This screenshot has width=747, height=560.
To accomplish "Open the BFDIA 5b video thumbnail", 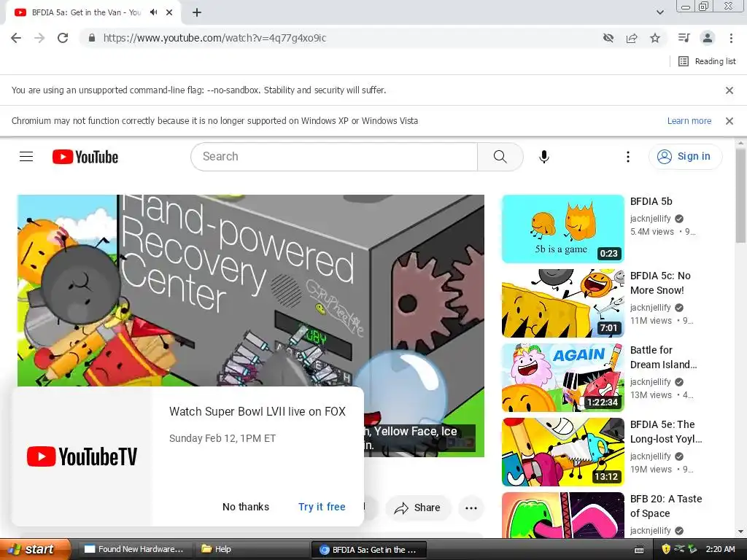I will [562, 228].
